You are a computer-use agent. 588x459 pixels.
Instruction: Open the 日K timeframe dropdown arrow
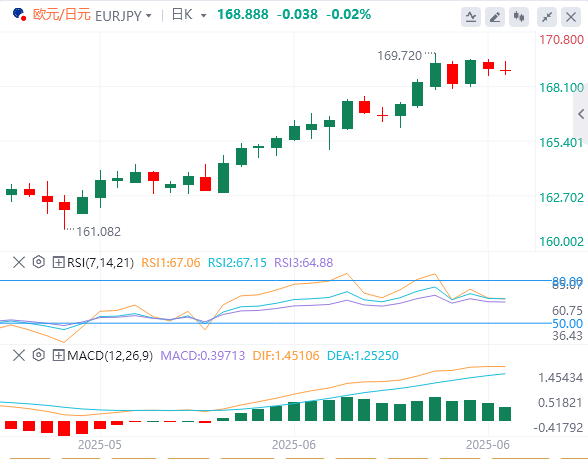[204, 16]
